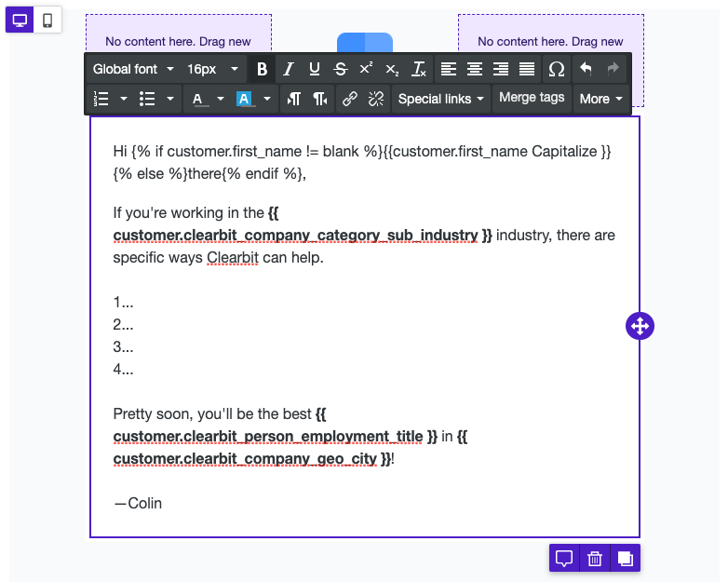The width and height of the screenshot is (728, 582).
Task: Redo the last change
Action: point(613,69)
